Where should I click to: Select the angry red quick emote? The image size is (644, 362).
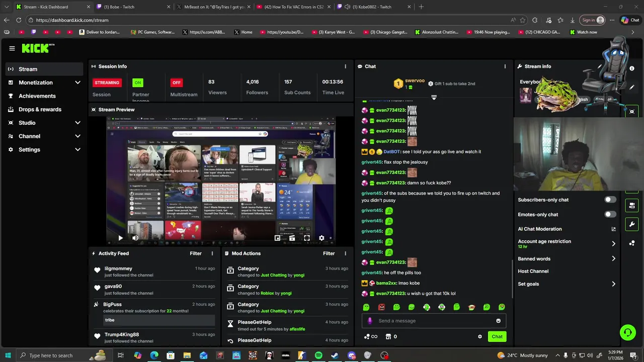[381, 307]
